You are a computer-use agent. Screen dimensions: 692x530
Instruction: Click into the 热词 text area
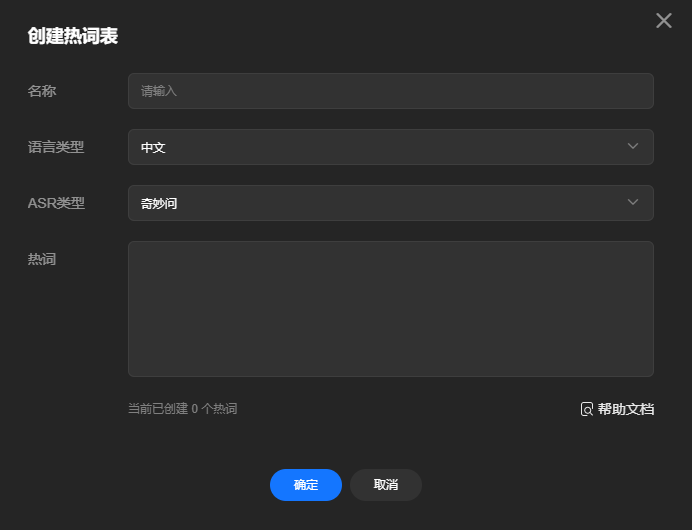tap(391, 309)
